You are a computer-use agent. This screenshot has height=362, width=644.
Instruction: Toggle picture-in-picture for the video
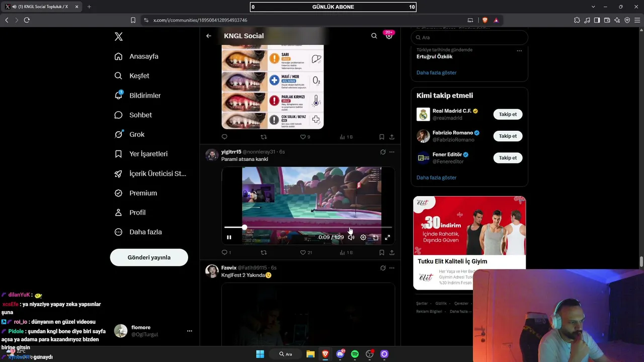[x=375, y=237]
